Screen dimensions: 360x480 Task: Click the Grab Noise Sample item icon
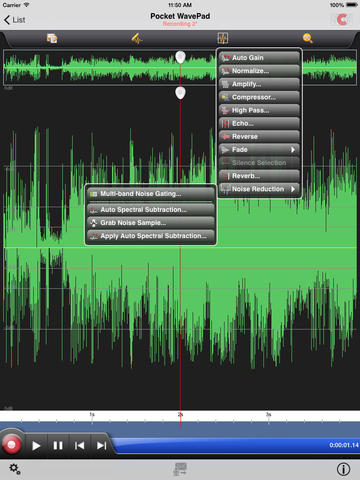point(94,223)
